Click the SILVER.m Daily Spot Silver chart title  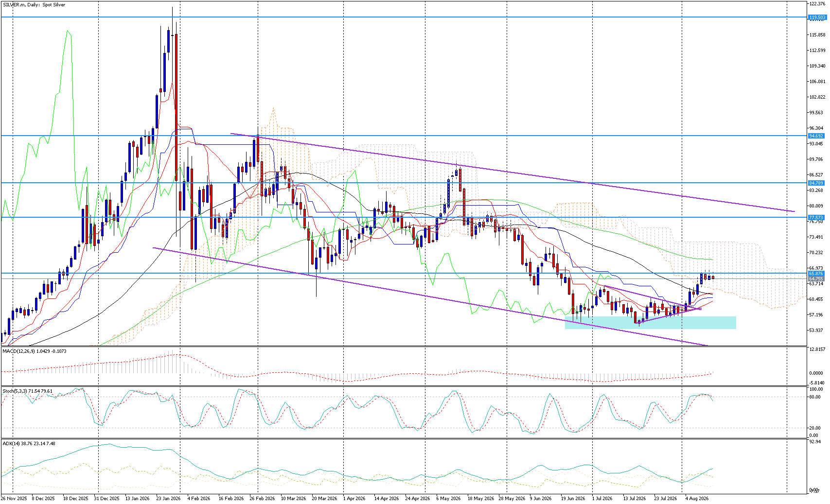34,5
